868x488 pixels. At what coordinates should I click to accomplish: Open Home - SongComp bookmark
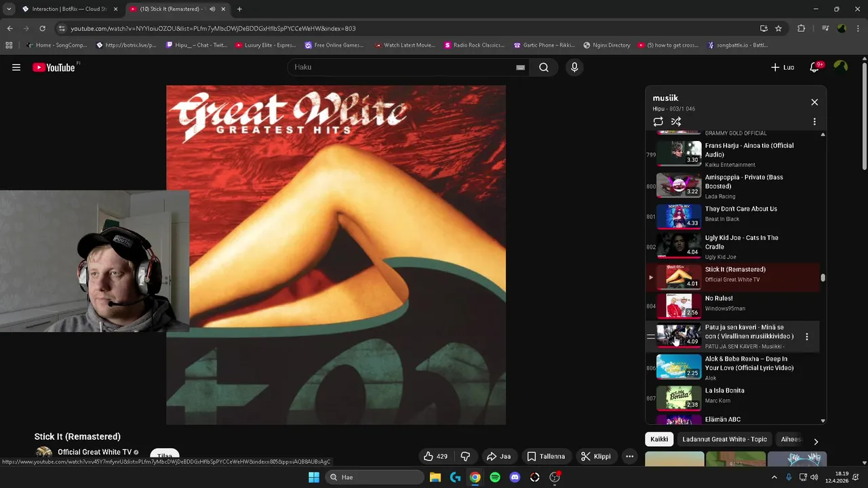57,45
